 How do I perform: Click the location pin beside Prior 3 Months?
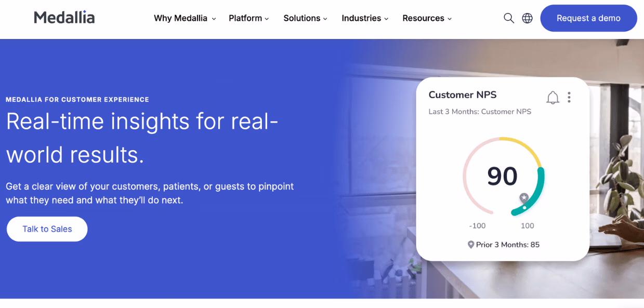(471, 244)
